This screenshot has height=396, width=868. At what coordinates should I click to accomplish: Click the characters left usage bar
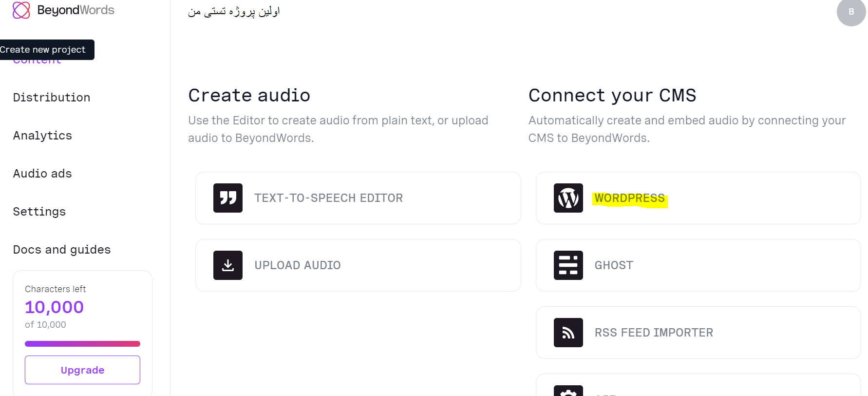(82, 344)
